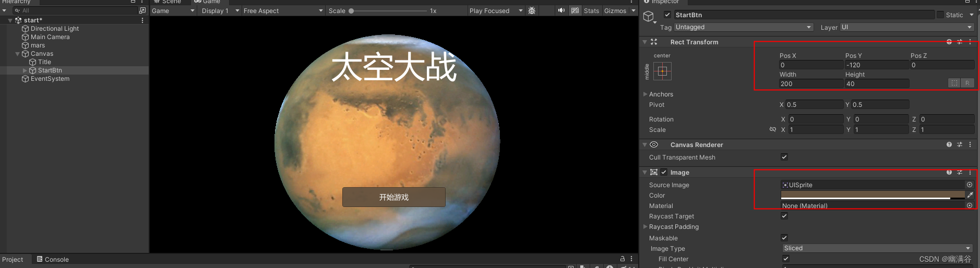This screenshot has height=268, width=980.
Task: Open the Hierarchy create plus dropdown
Action: (x=4, y=10)
